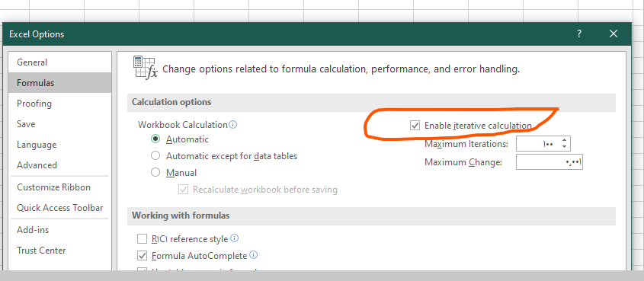Click the Formula AutoComplete info icon
Image resolution: width=644 pixels, height=281 pixels.
[254, 255]
